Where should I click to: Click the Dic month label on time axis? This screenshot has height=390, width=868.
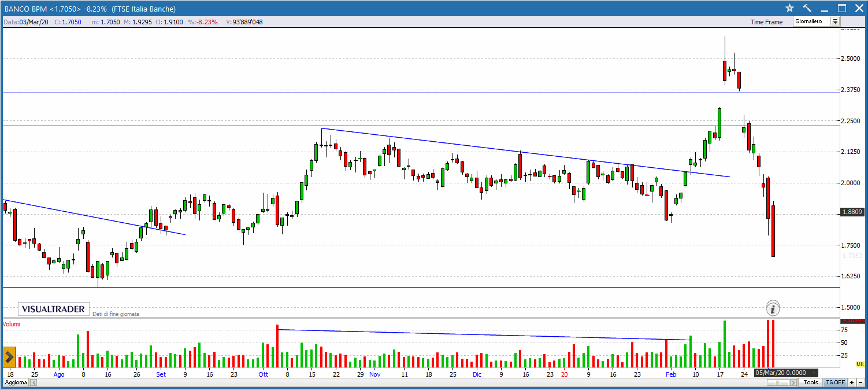(x=477, y=374)
